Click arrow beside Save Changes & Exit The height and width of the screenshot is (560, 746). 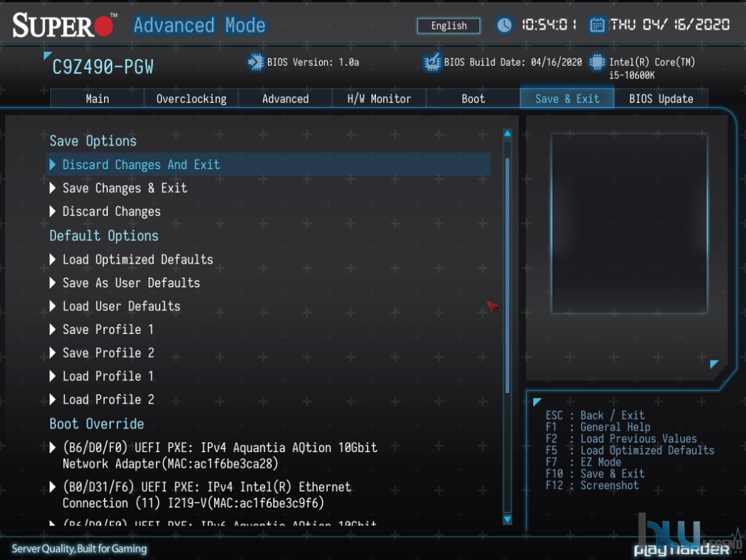(x=52, y=188)
